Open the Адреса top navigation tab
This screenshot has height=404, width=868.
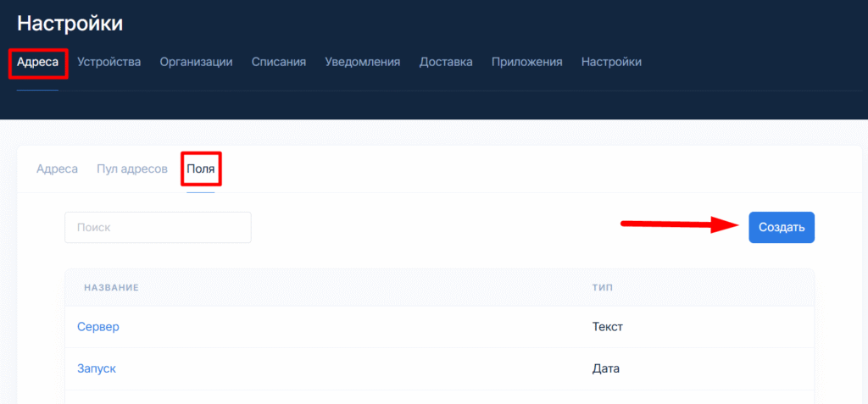coord(37,62)
